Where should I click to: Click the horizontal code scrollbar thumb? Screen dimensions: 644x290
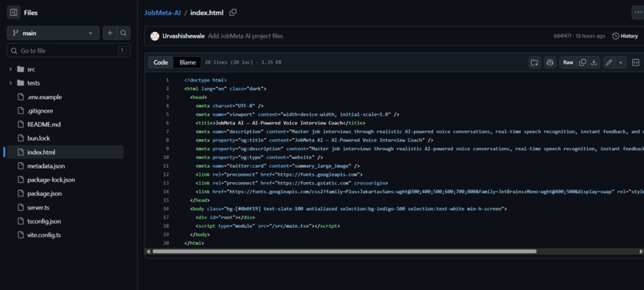(x=344, y=251)
